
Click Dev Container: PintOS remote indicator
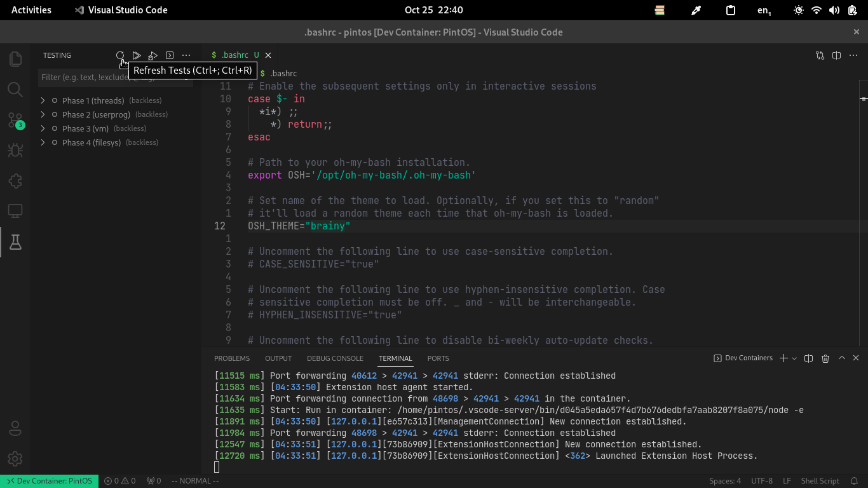(x=49, y=481)
